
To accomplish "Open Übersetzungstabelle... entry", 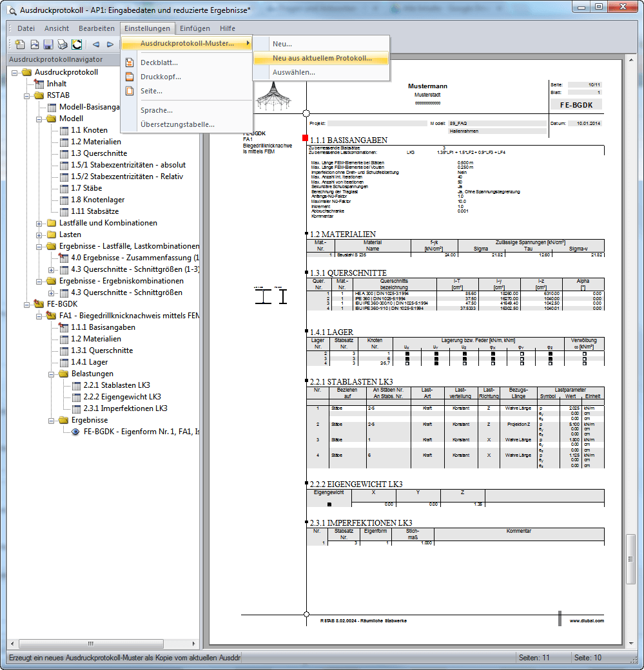I will (187, 124).
